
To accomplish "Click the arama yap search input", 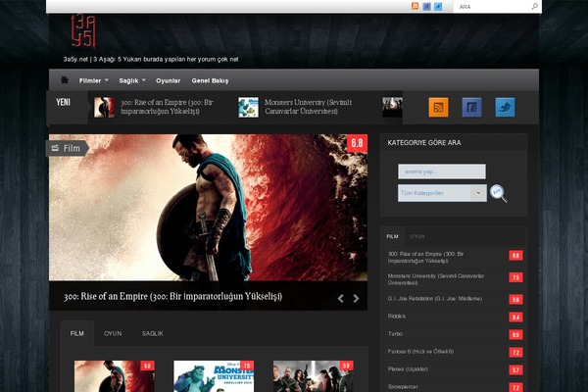I will (442, 171).
